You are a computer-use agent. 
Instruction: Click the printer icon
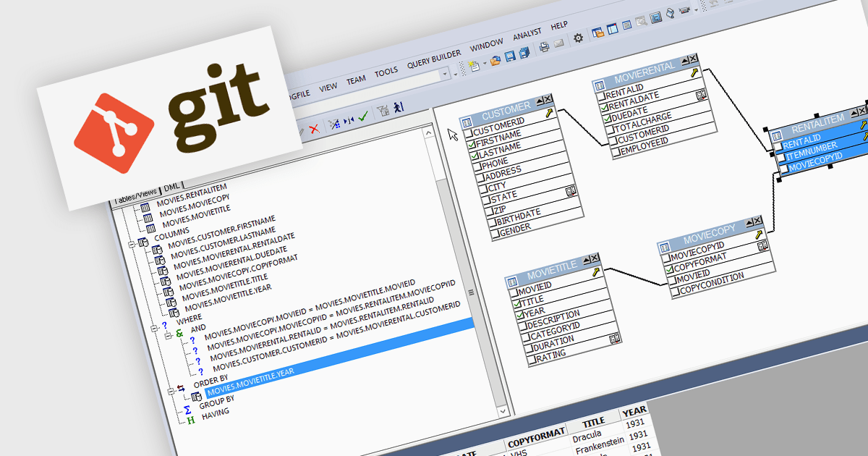(x=545, y=48)
